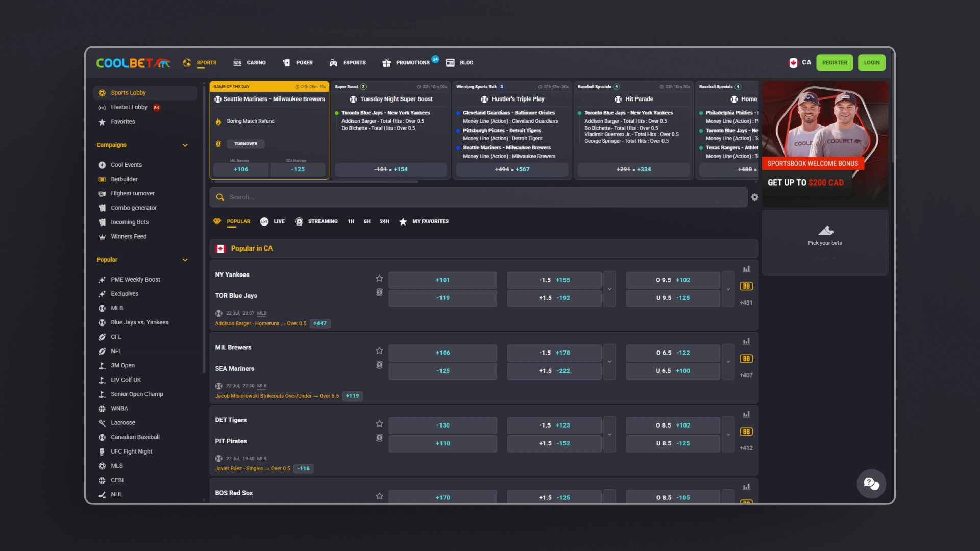Screen dimensions: 980x551
Task: Open search settings gear icon
Action: click(755, 197)
